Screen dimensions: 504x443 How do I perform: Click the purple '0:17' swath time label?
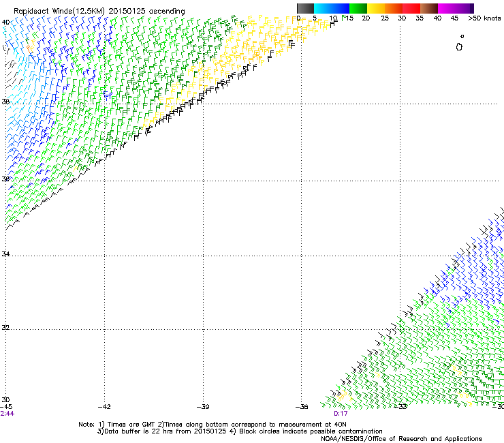(x=341, y=414)
